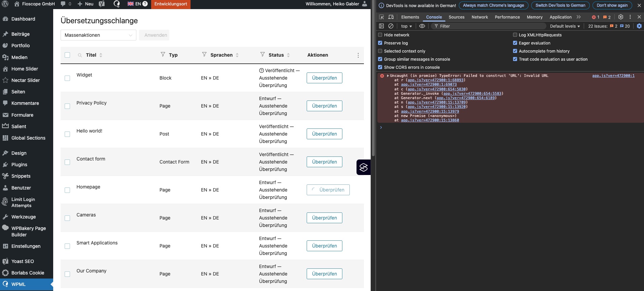Click Überprüfen for the Widget row
Viewport: 644px width, 291px height.
pos(324,78)
